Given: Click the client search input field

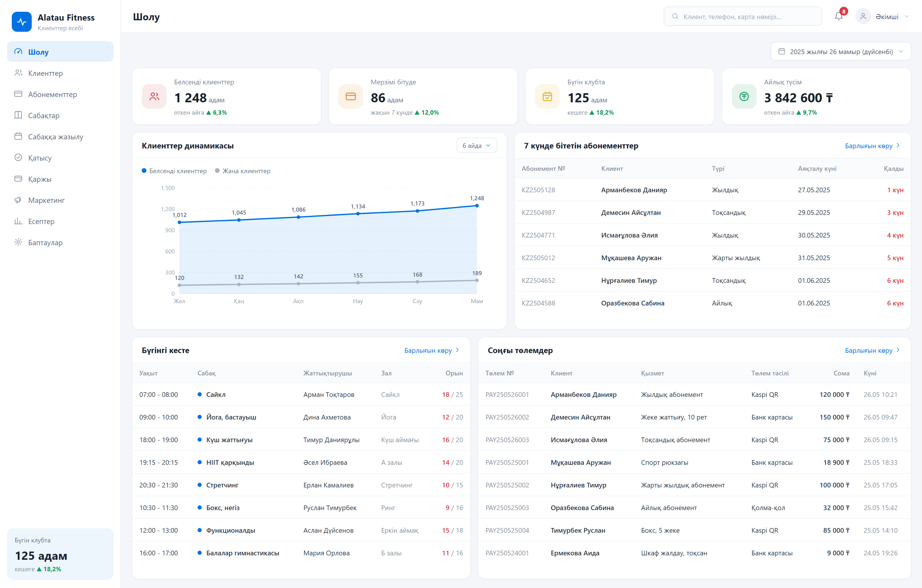Looking at the screenshot, I should 743,16.
